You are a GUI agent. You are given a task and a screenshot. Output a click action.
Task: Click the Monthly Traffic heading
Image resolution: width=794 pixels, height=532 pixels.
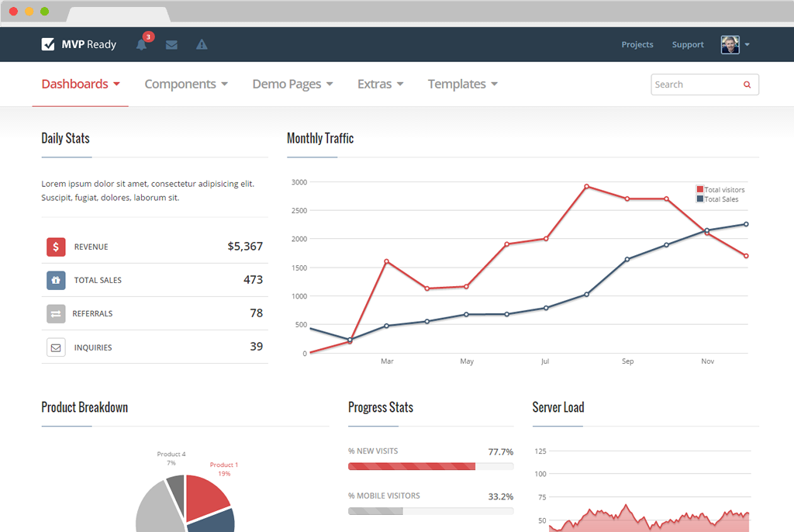coord(320,138)
